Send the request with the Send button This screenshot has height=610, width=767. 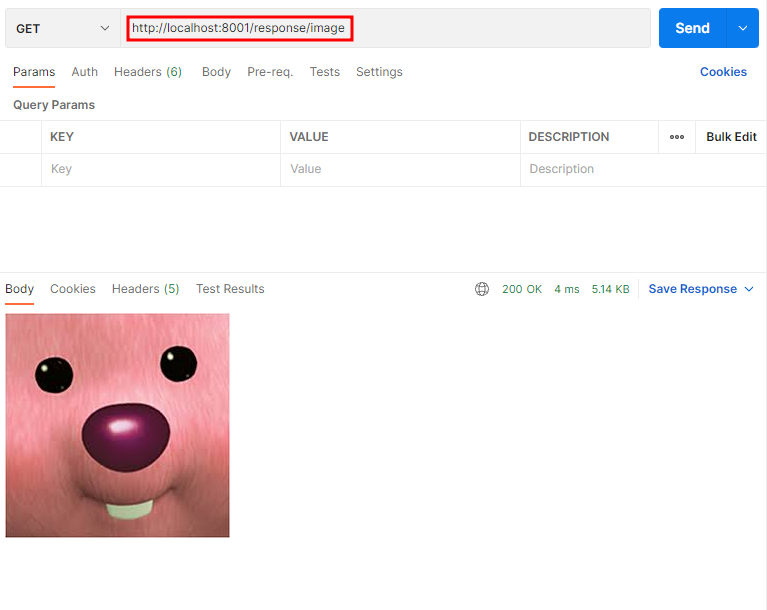(x=692, y=28)
